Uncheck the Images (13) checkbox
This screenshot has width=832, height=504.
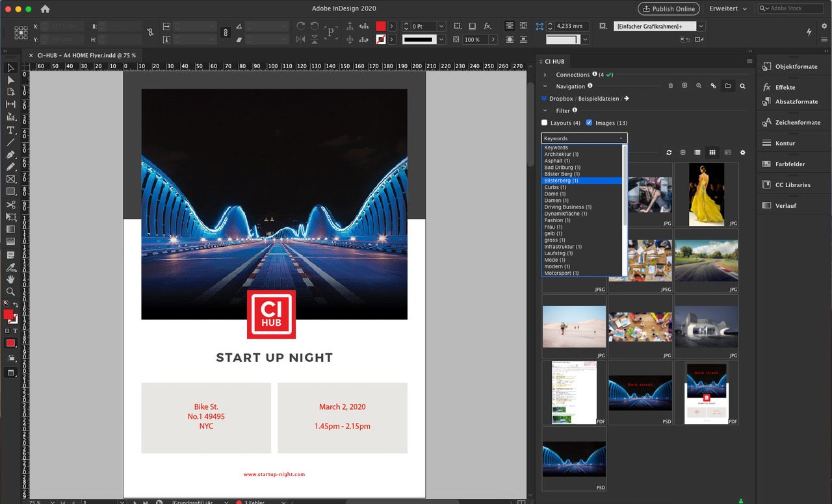click(589, 123)
